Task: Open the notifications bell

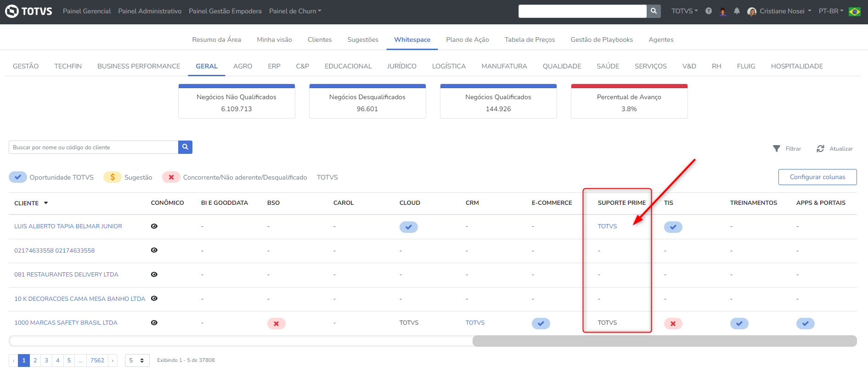Action: tap(737, 11)
